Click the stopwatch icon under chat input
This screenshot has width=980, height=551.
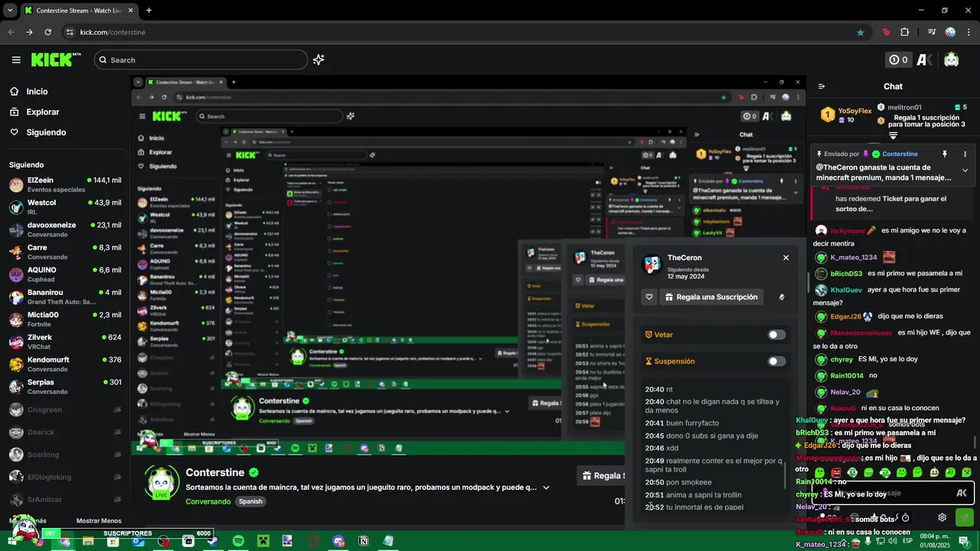click(x=906, y=517)
